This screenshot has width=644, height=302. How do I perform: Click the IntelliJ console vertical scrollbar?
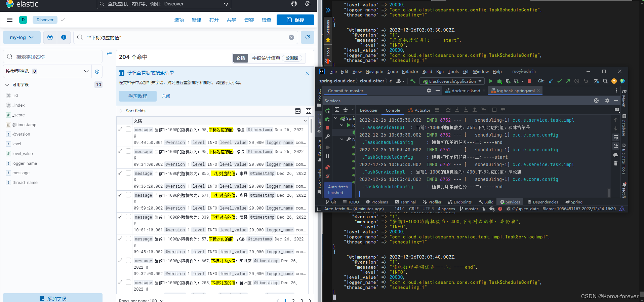tap(609, 192)
